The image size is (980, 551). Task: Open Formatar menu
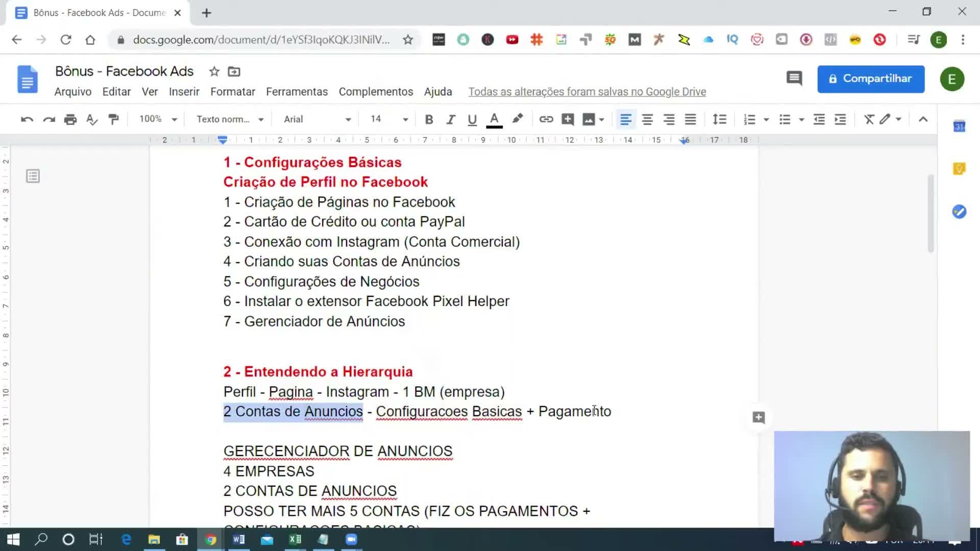pyautogui.click(x=233, y=92)
